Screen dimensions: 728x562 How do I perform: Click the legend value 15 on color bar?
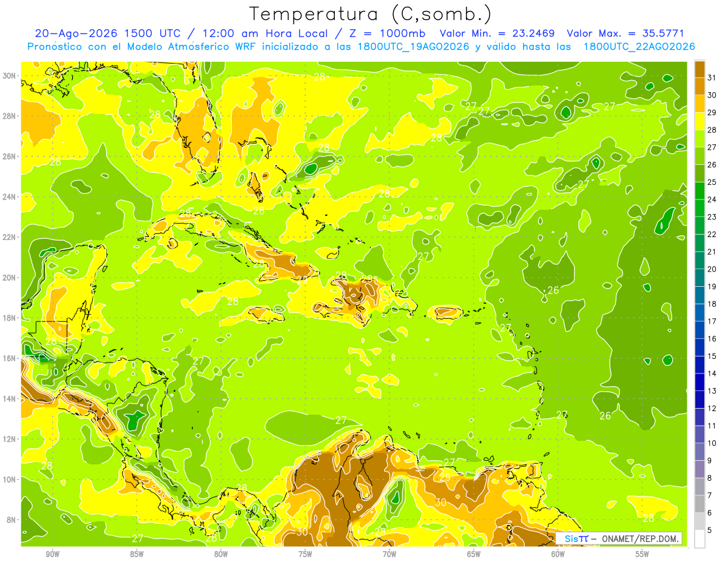click(x=712, y=356)
